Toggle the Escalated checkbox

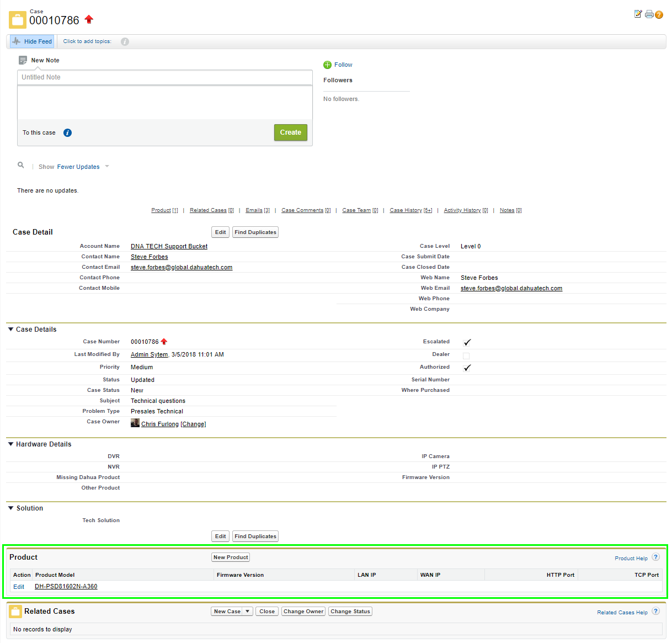[467, 343]
